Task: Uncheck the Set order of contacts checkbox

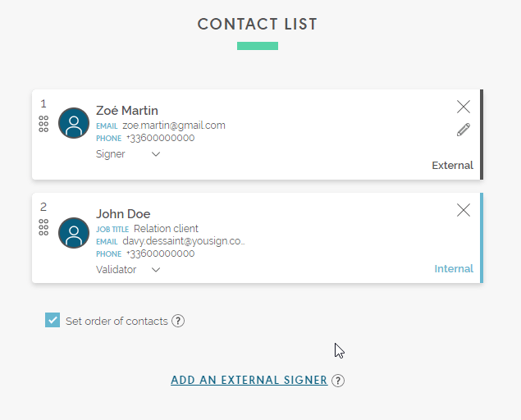Action: point(53,320)
